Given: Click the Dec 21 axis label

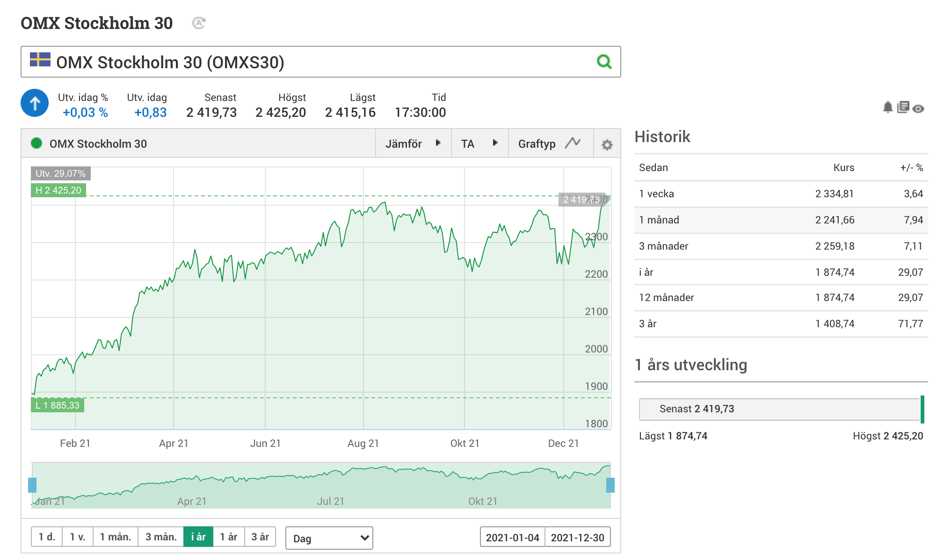Looking at the screenshot, I should tap(563, 444).
